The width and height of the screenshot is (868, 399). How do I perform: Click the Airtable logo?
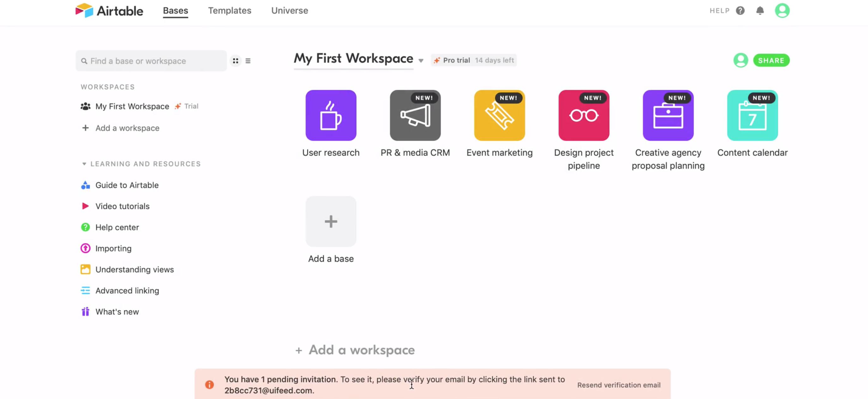(109, 10)
